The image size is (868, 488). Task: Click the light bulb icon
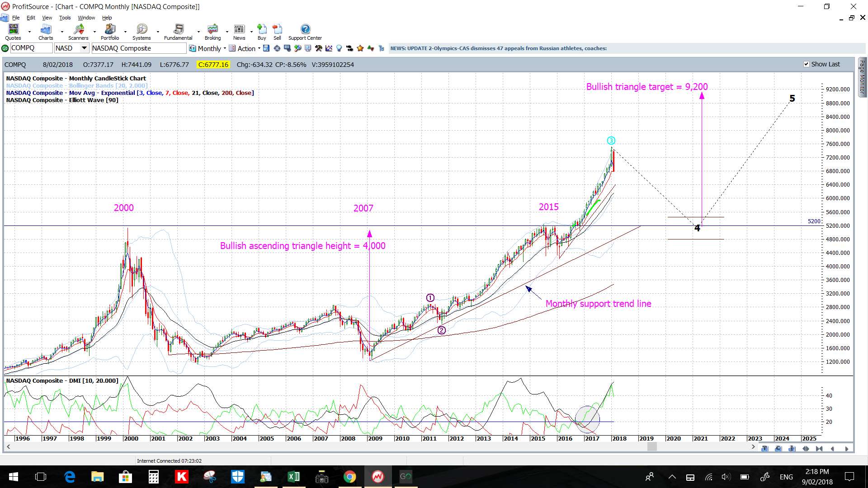[x=339, y=48]
